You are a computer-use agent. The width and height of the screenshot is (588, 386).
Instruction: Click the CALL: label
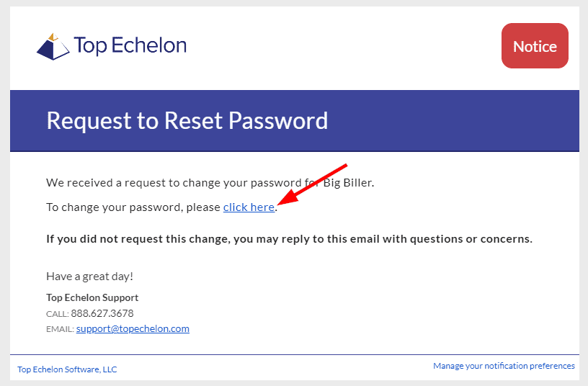pos(58,314)
